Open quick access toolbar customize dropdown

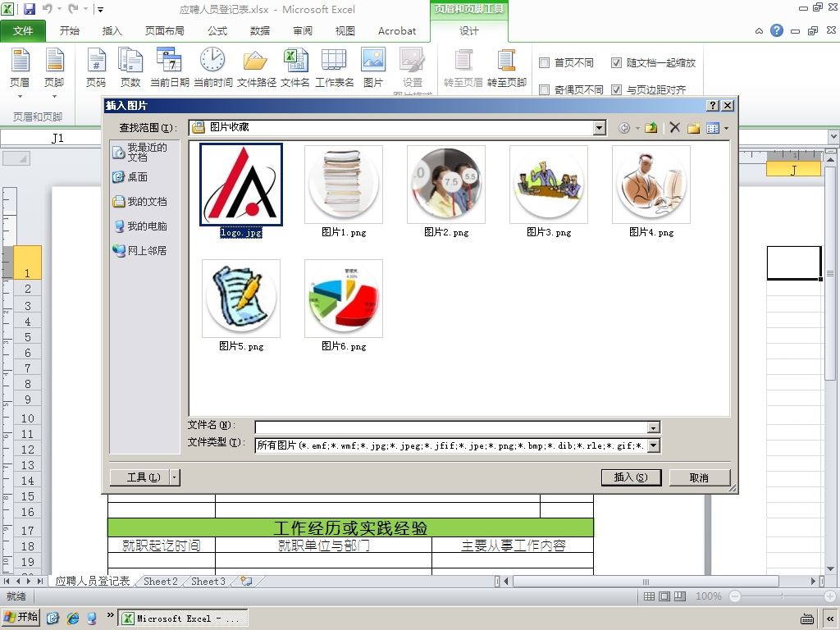point(100,10)
